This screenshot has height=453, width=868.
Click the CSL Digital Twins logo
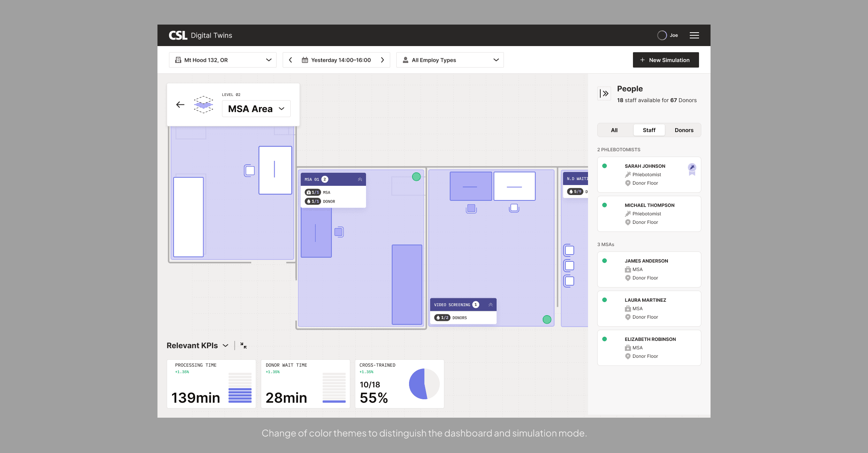click(x=200, y=35)
